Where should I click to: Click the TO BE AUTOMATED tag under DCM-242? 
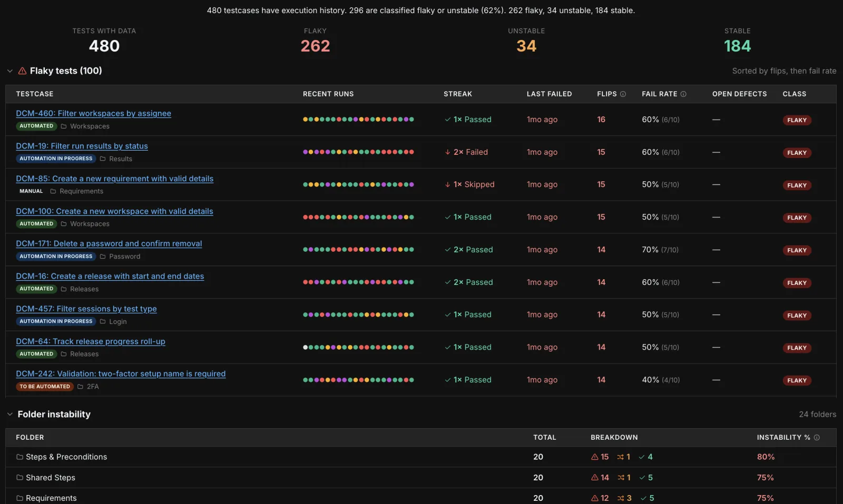45,387
